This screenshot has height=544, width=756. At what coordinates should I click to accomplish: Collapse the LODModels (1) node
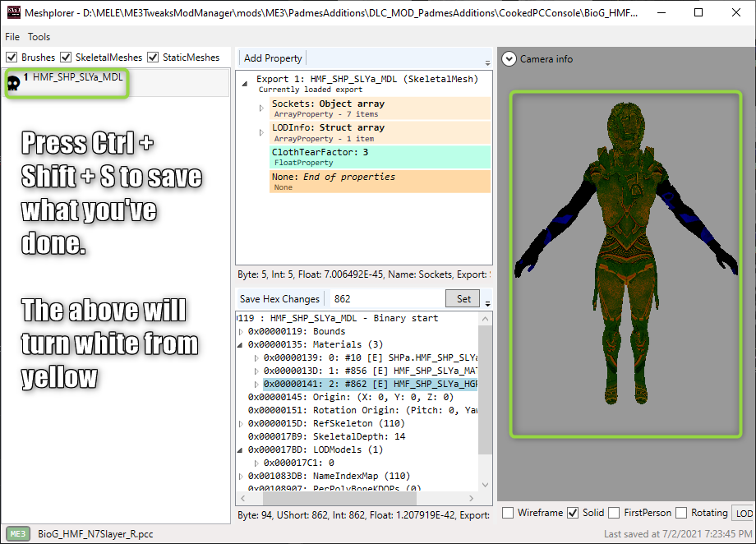(240, 450)
